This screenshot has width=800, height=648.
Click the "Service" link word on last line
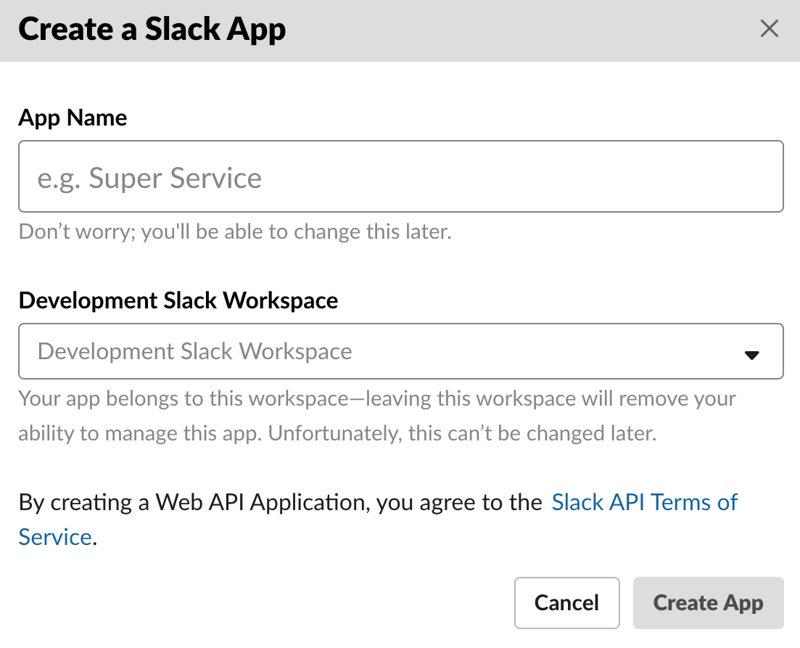click(55, 537)
